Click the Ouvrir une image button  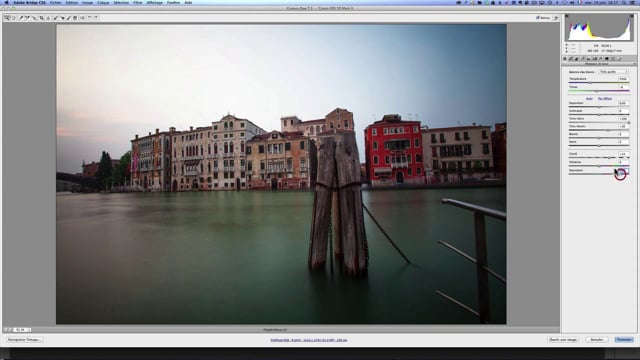point(563,340)
